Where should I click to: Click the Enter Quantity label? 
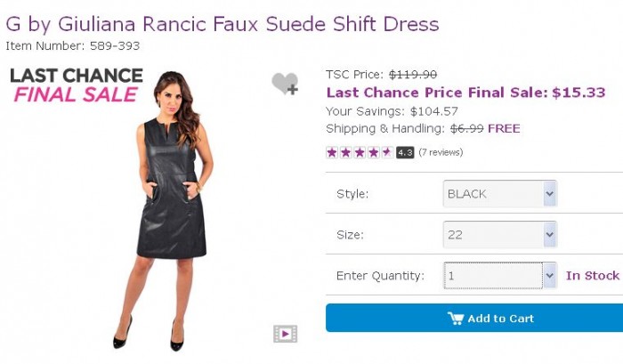click(379, 276)
